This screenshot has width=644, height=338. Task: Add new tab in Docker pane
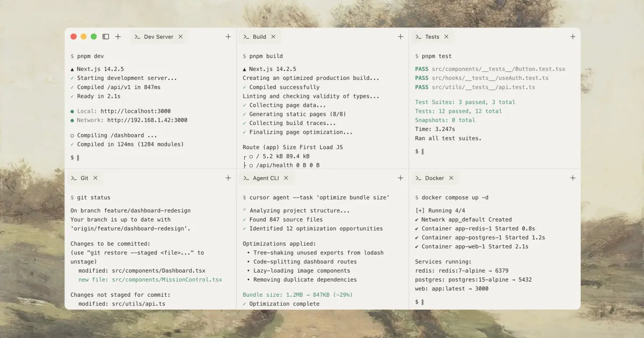tap(573, 178)
